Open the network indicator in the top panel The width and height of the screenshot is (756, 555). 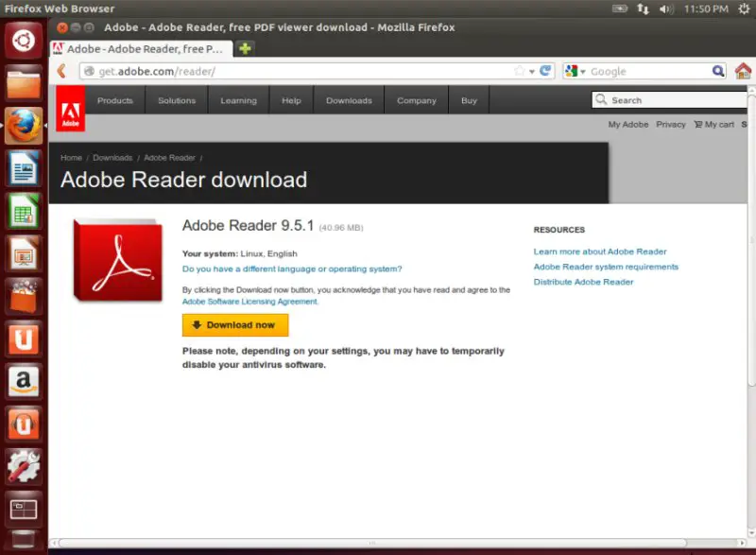click(643, 9)
